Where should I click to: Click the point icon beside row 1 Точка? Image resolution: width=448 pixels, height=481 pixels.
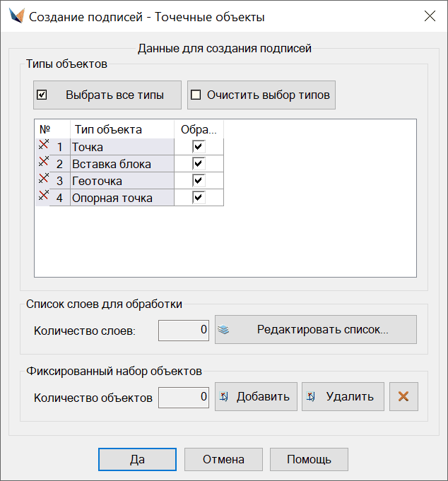(44, 145)
